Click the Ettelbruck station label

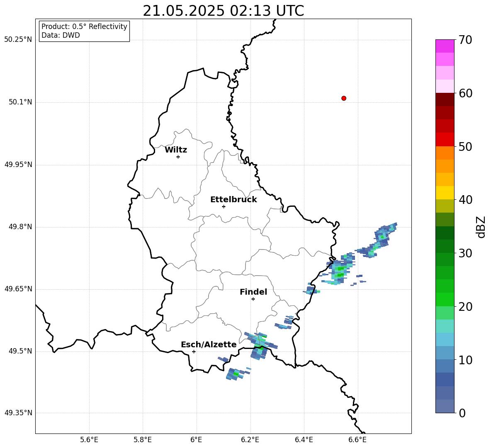point(233,200)
